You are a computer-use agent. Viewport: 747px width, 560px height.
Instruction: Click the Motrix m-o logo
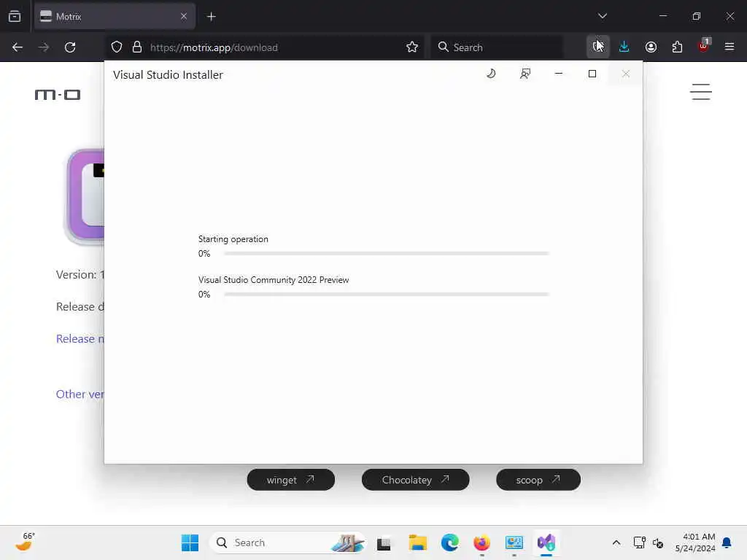click(58, 95)
